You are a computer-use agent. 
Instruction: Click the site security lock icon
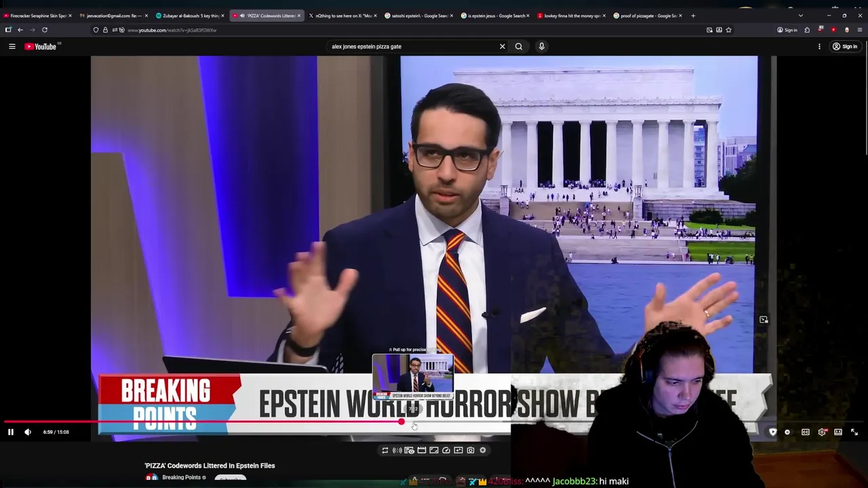coord(105,30)
